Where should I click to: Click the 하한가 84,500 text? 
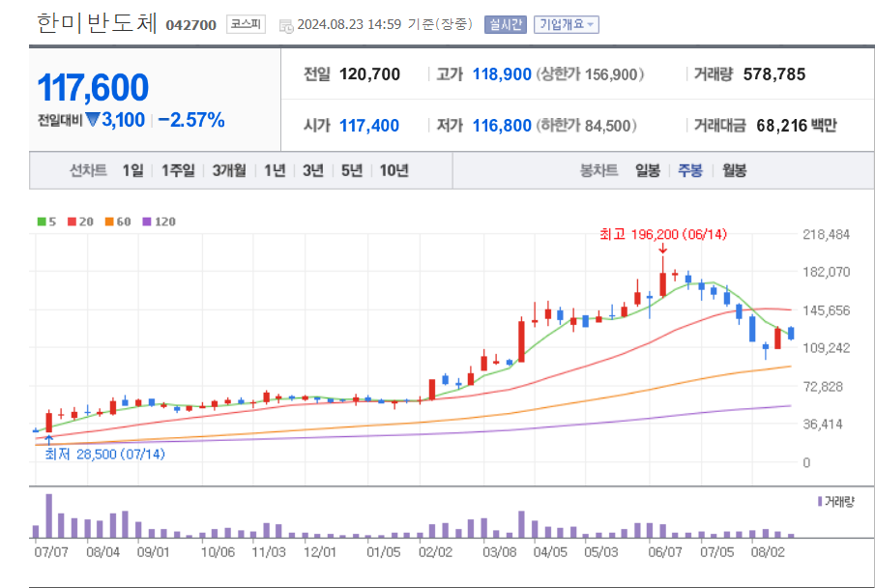pyautogui.click(x=587, y=126)
